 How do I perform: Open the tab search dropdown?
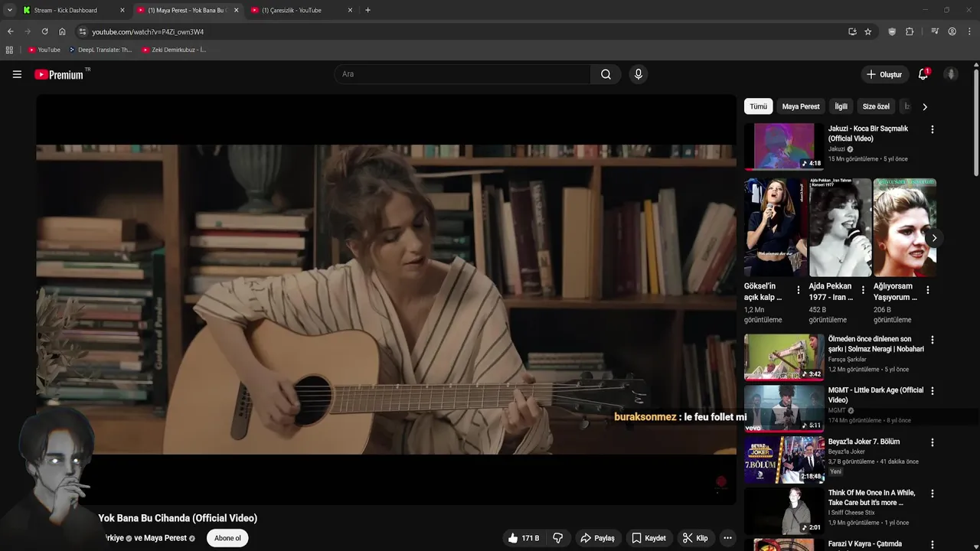tap(9, 10)
